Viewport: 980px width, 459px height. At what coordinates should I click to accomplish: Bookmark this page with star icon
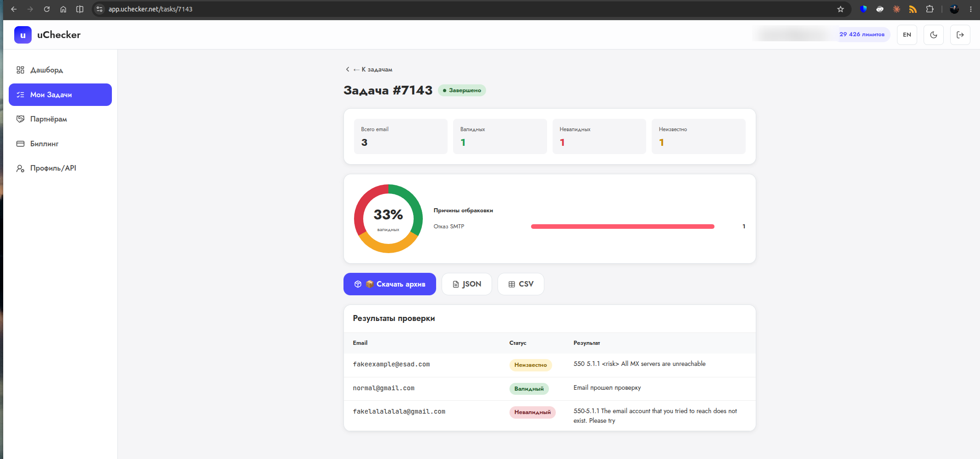841,9
